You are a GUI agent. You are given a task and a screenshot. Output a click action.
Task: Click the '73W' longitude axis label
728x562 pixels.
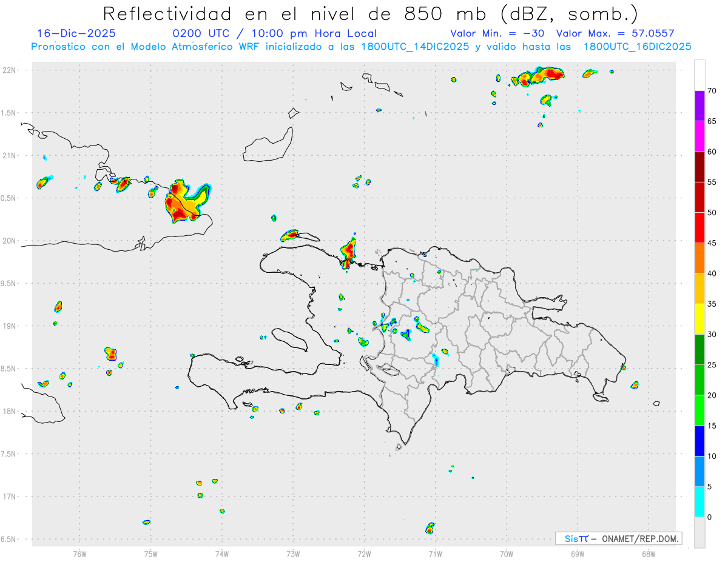tap(293, 554)
